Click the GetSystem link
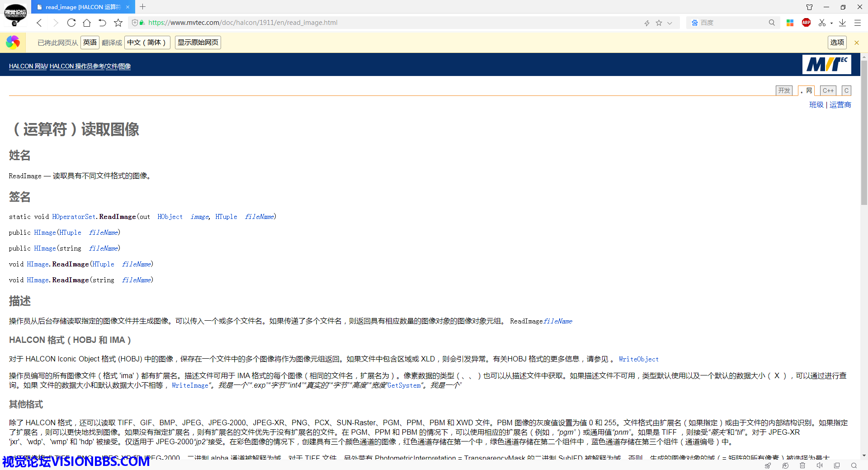This screenshot has height=470, width=868. pyautogui.click(x=404, y=385)
